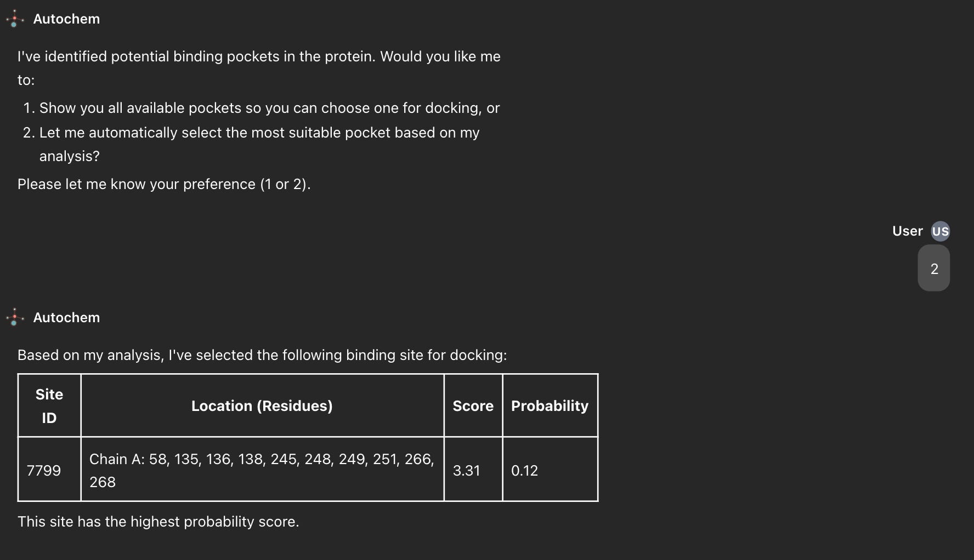Click the 'Please let me know your preference' line

pyautogui.click(x=164, y=184)
